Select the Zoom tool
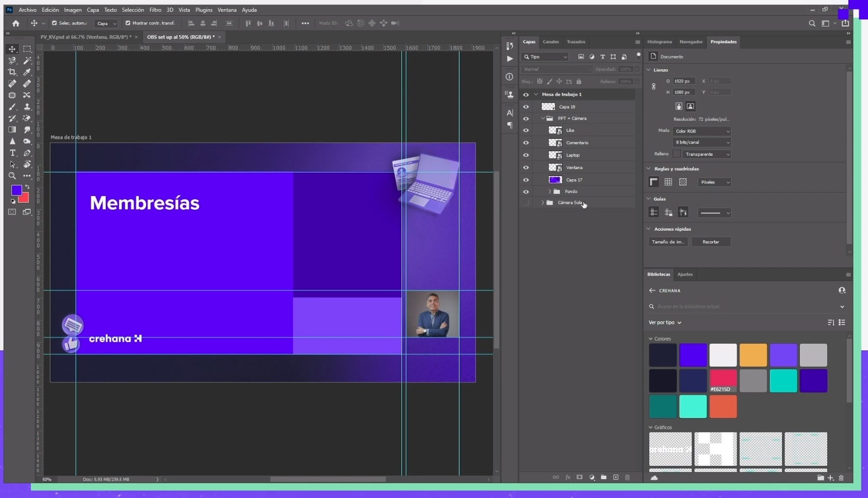 (12, 176)
